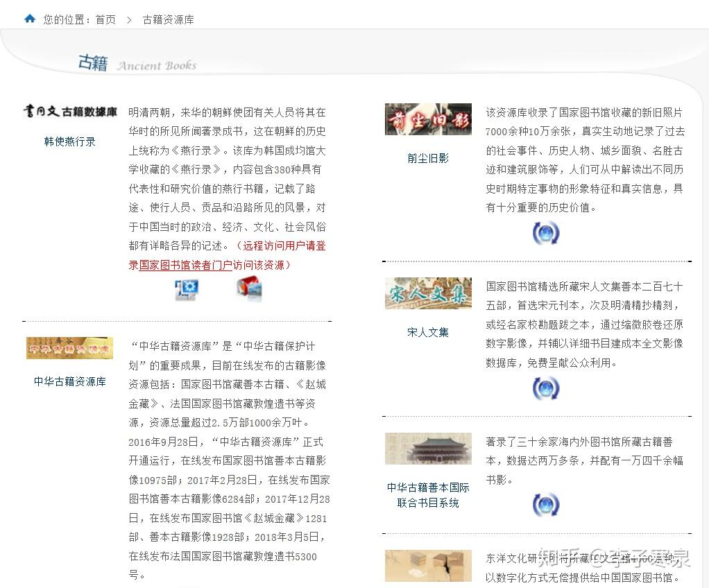Viewport: 709px width, 588px height.
Task: Select 古籍资源库 in the breadcrumb
Action: [x=168, y=19]
